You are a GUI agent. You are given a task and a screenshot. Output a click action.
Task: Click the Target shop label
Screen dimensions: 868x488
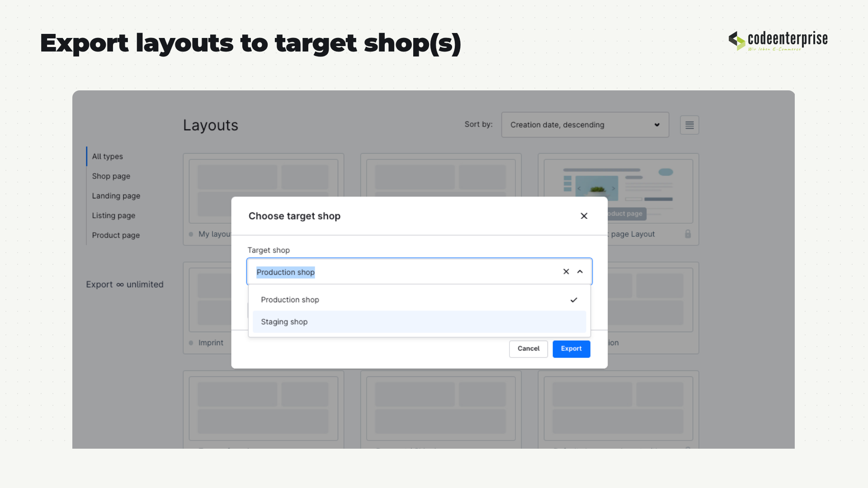[x=269, y=250]
